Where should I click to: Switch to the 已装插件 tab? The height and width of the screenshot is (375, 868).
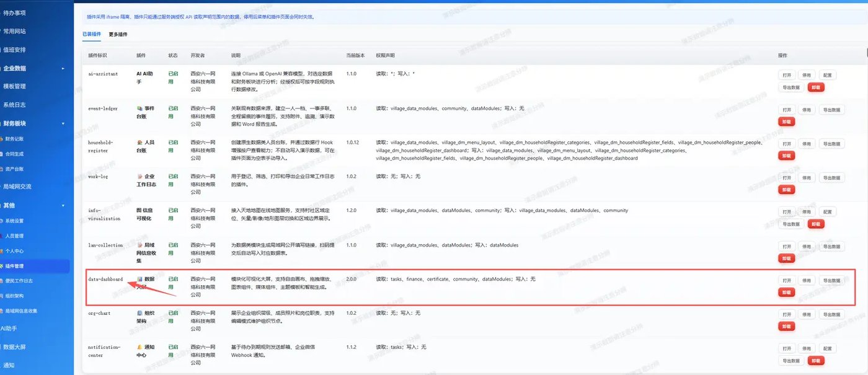92,35
